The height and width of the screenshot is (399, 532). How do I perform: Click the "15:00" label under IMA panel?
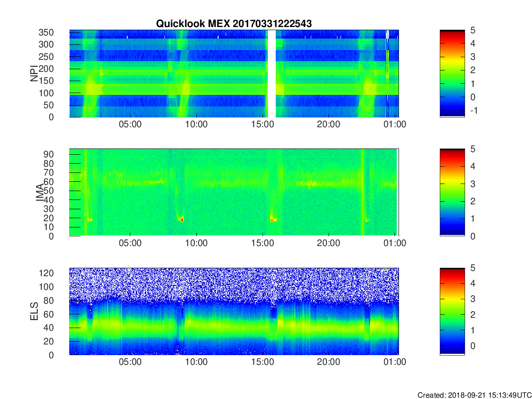[262, 243]
